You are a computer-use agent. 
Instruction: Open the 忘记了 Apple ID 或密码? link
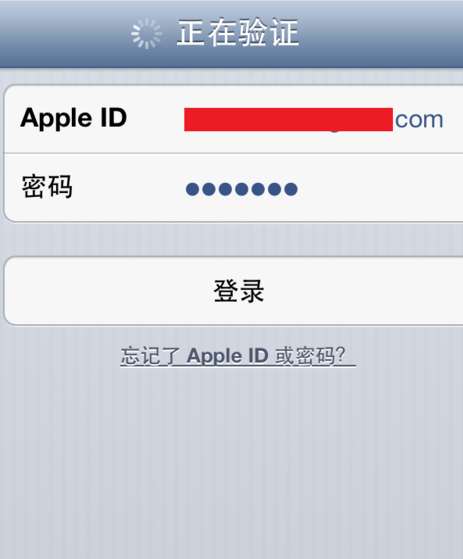point(238,356)
